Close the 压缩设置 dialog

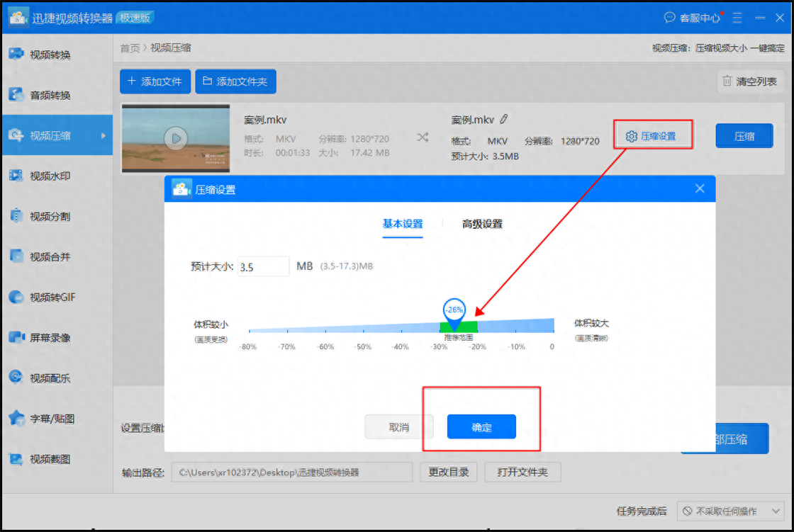click(x=700, y=189)
